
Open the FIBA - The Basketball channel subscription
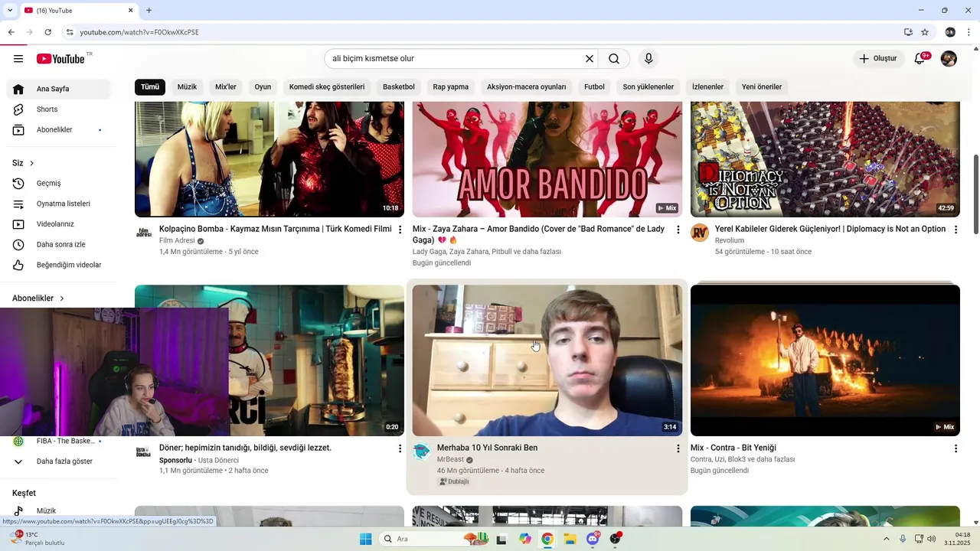coord(59,441)
